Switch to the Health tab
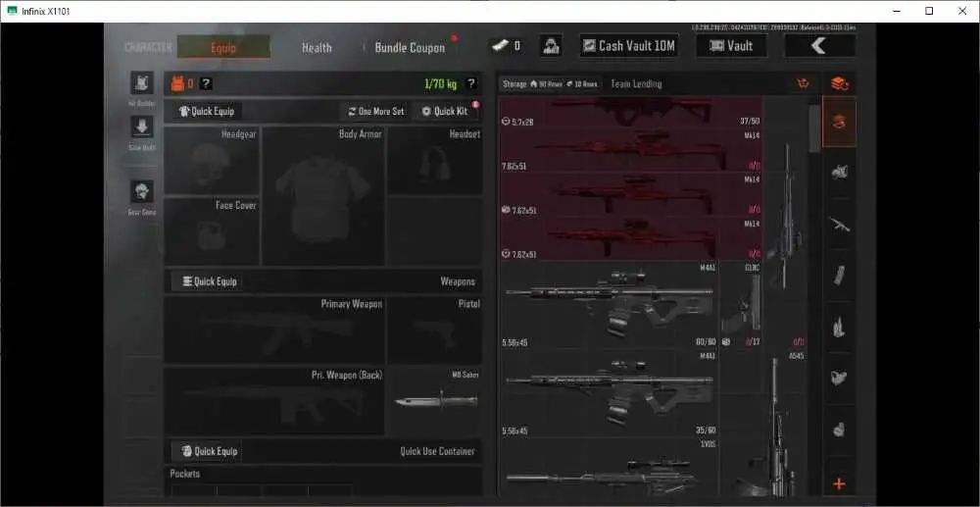Viewport: 980px width, 507px height. [x=317, y=47]
